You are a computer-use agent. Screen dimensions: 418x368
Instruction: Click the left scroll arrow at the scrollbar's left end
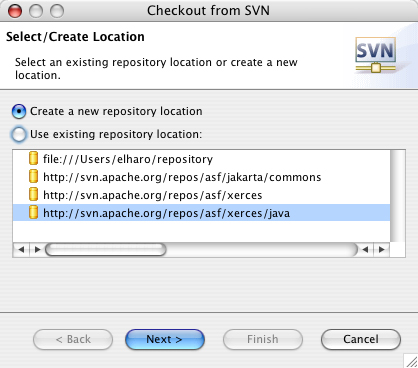tap(21, 250)
